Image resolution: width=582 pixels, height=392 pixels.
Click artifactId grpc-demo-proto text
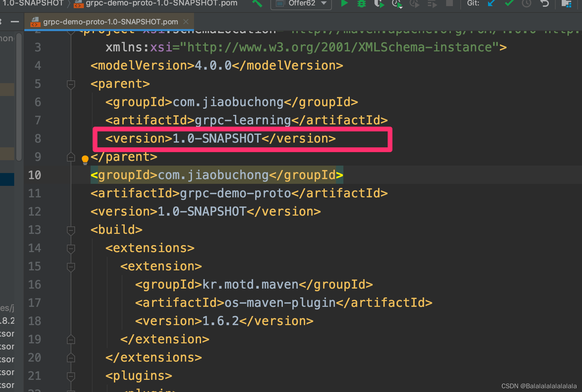[235, 193]
